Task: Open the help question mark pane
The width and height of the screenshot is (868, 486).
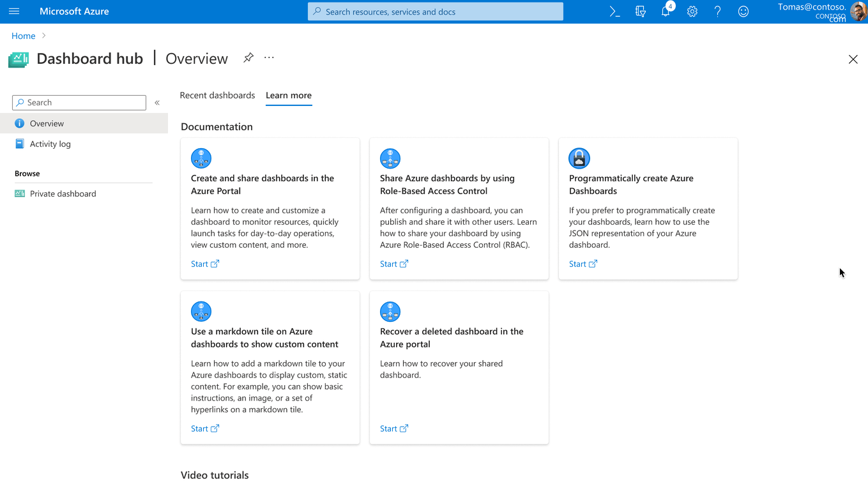Action: 717,11
